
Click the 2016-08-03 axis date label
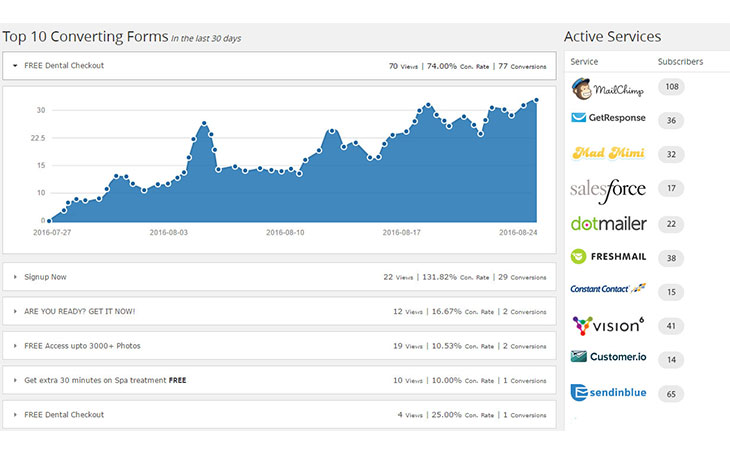click(x=169, y=232)
